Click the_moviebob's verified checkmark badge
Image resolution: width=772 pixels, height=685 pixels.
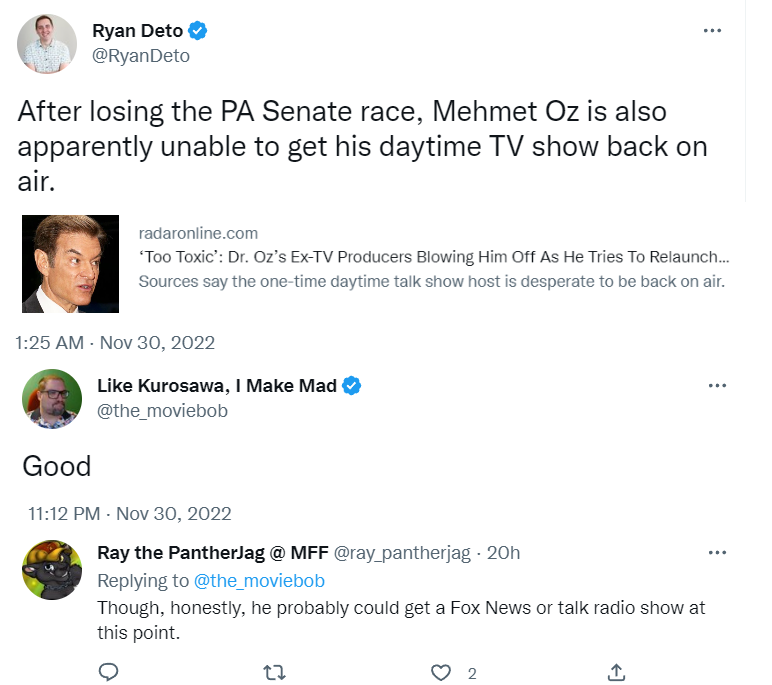[x=352, y=386]
